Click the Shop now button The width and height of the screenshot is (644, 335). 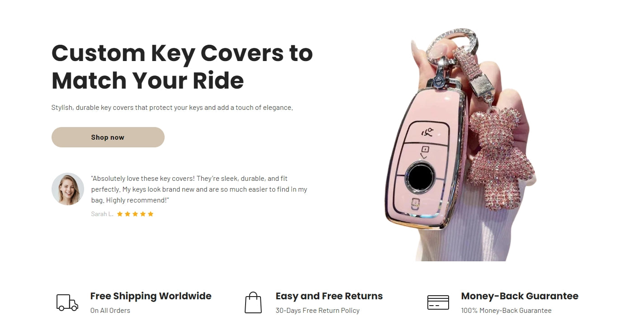[108, 137]
